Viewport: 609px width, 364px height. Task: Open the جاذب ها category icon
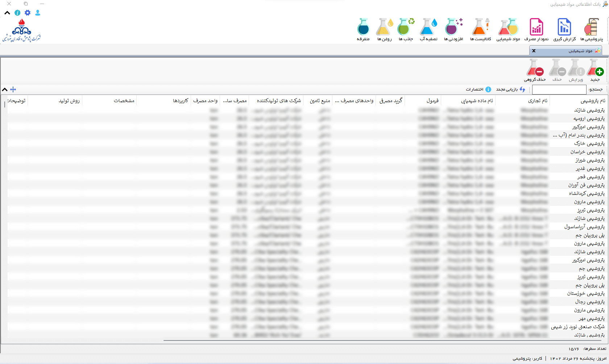406,29
